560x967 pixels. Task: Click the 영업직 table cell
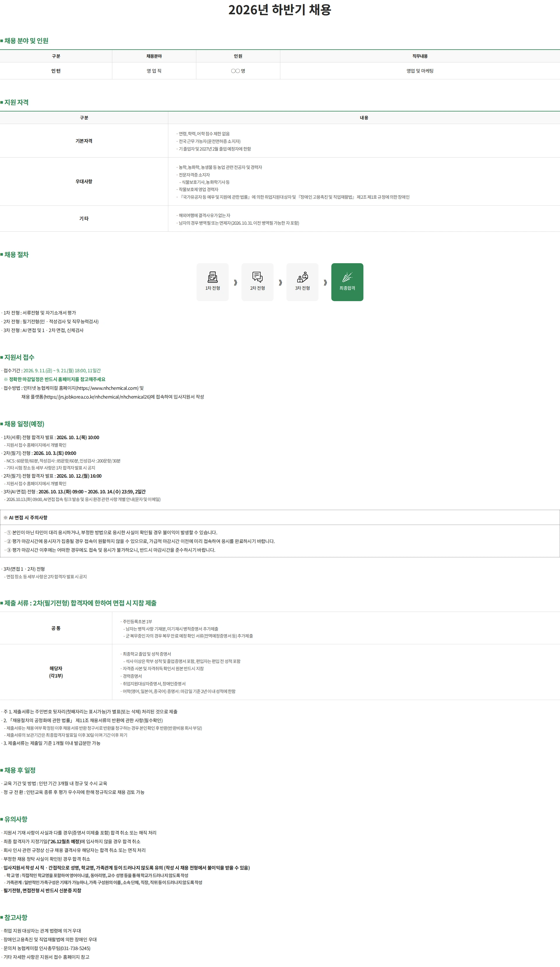click(x=154, y=71)
